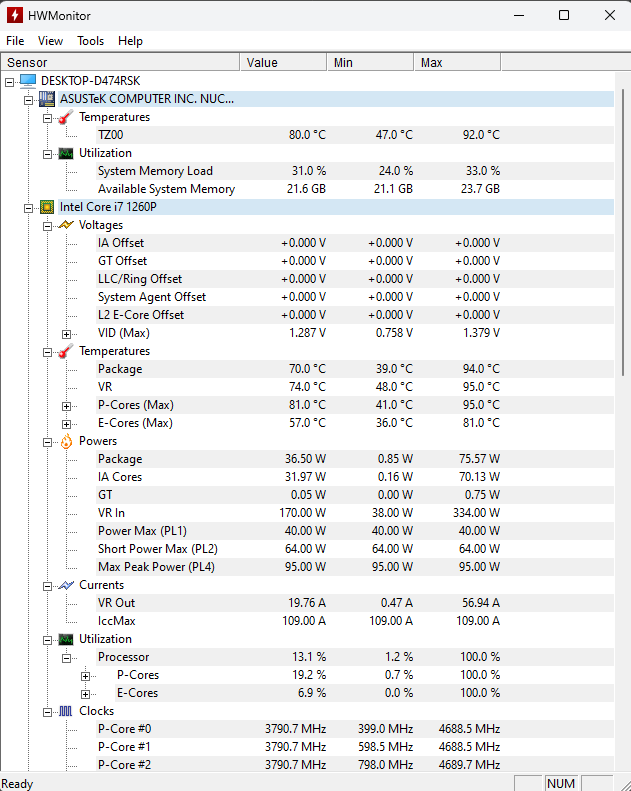
Task: Click the Max column header
Action: pos(456,63)
